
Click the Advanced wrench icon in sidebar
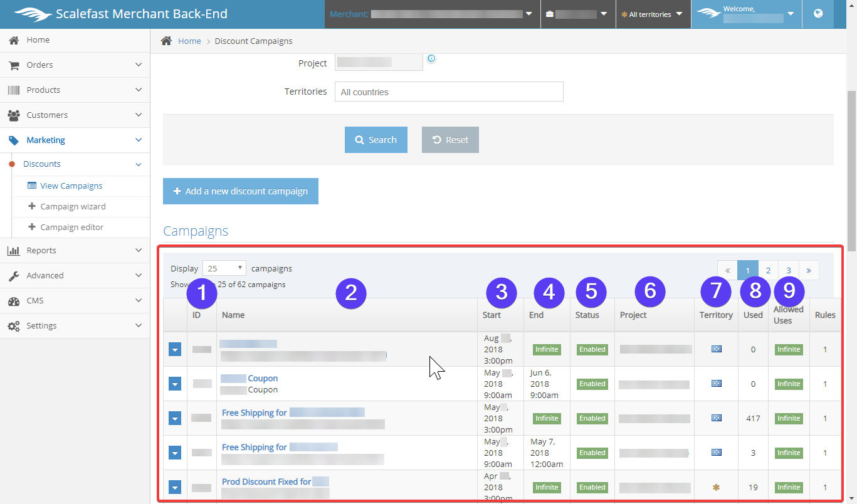point(13,276)
